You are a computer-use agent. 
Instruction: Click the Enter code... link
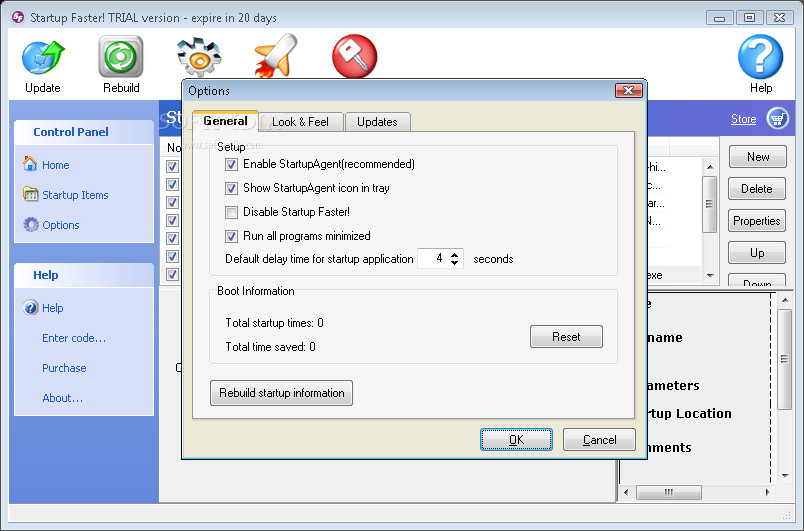click(74, 338)
